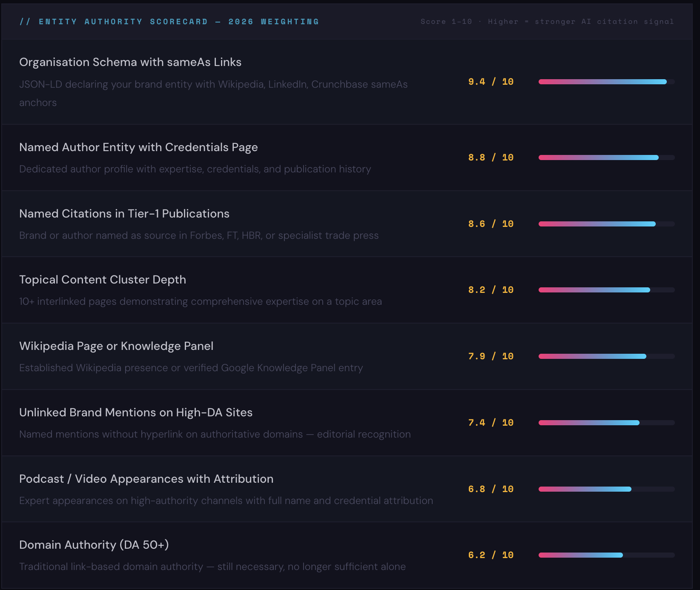
Task: Click the Entity Authority Scorecard header title
Action: [x=169, y=21]
